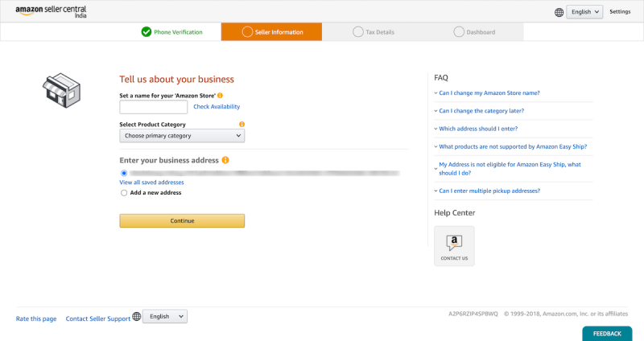Click the footer globe icon by language selector
Screen dimensions: 644x341
(x=137, y=316)
